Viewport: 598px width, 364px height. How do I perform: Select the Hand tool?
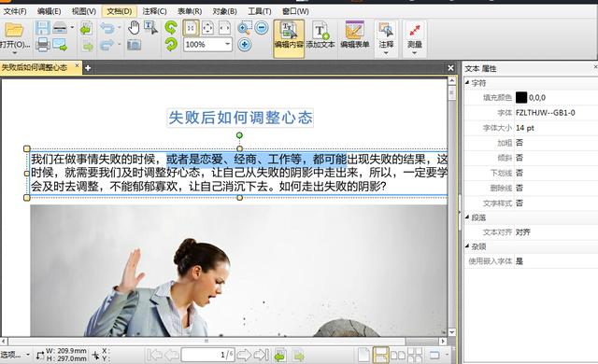pos(134,28)
